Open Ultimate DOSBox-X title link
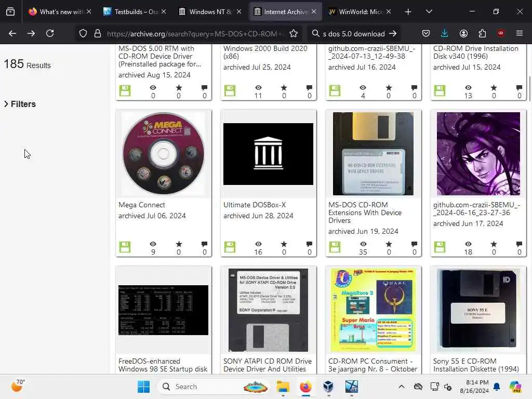532x399 pixels. pyautogui.click(x=255, y=205)
